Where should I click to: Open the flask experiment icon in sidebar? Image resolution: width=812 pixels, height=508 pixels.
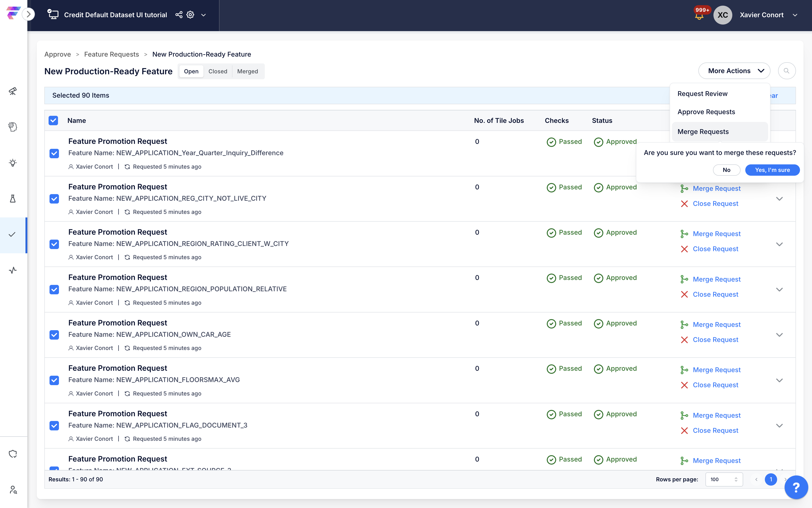point(13,199)
